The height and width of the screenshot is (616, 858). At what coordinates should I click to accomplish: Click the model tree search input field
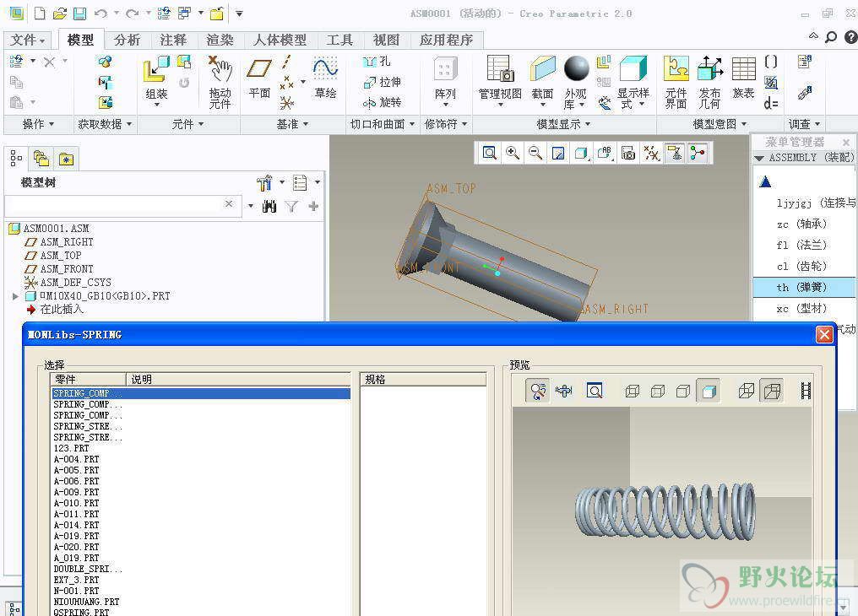[x=122, y=206]
